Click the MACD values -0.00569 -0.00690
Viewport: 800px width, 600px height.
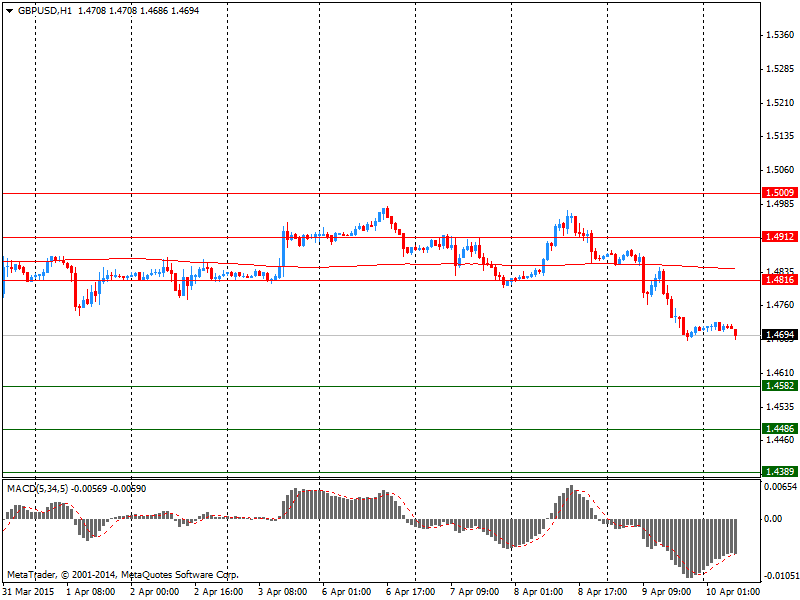point(108,489)
